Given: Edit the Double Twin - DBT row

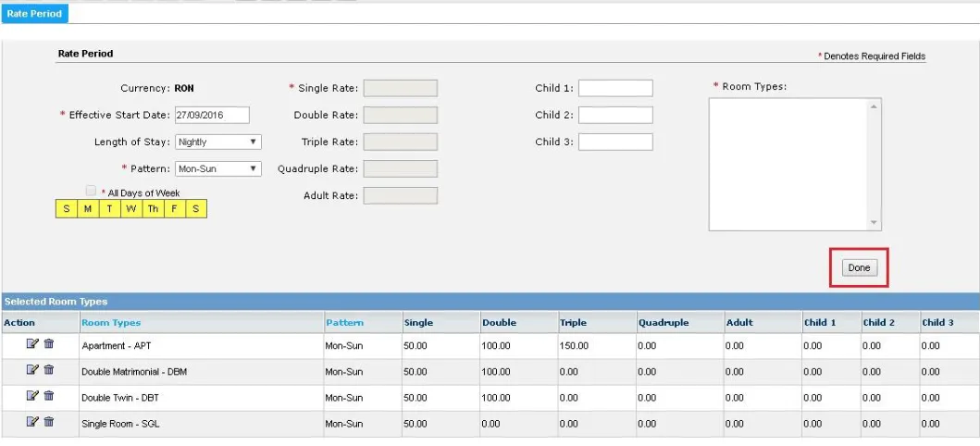Looking at the screenshot, I should 32,396.
